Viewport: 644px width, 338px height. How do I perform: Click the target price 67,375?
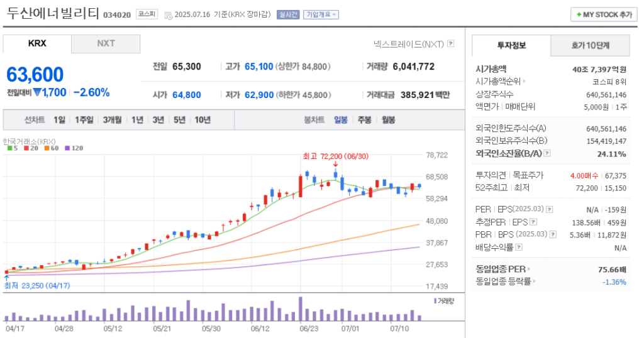(x=616, y=175)
